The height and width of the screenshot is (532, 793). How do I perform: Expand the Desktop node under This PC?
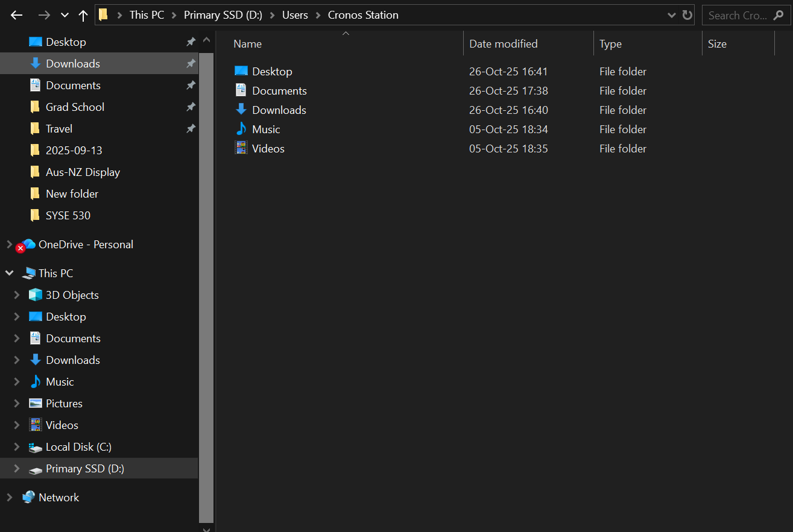click(17, 316)
